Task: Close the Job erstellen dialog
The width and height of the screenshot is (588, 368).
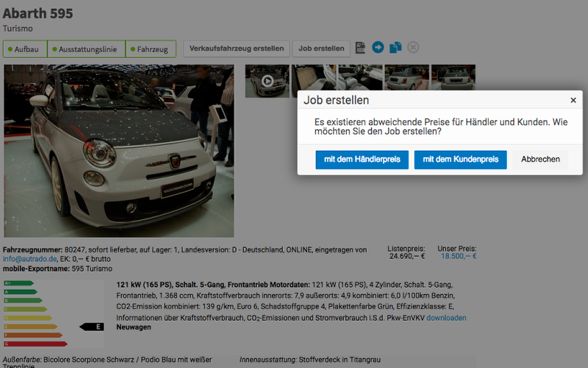Action: click(x=573, y=100)
